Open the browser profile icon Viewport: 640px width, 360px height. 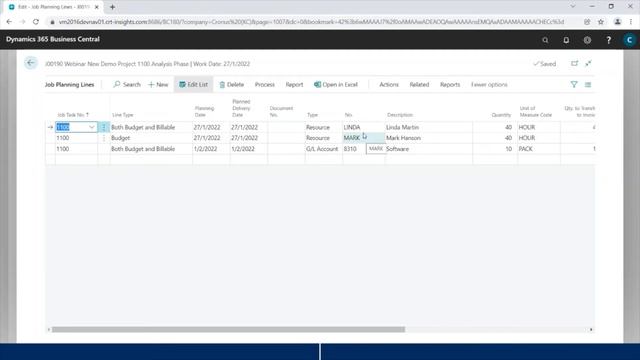coord(618,22)
